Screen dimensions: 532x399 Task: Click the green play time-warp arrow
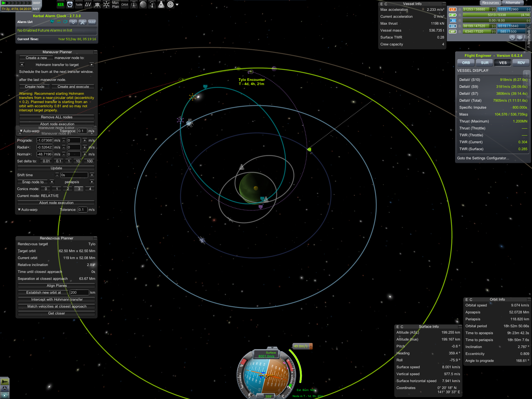4,3
